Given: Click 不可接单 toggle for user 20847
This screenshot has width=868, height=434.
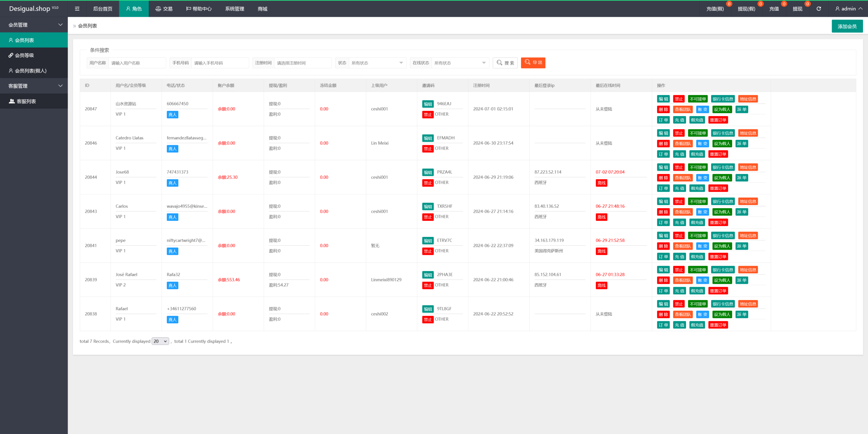Looking at the screenshot, I should point(697,99).
